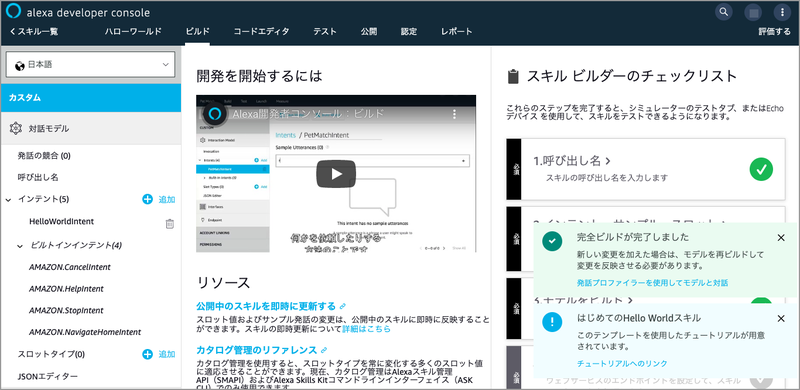This screenshot has height=390, width=800.
Task: Open the video's three-dot options
Action: [x=455, y=114]
